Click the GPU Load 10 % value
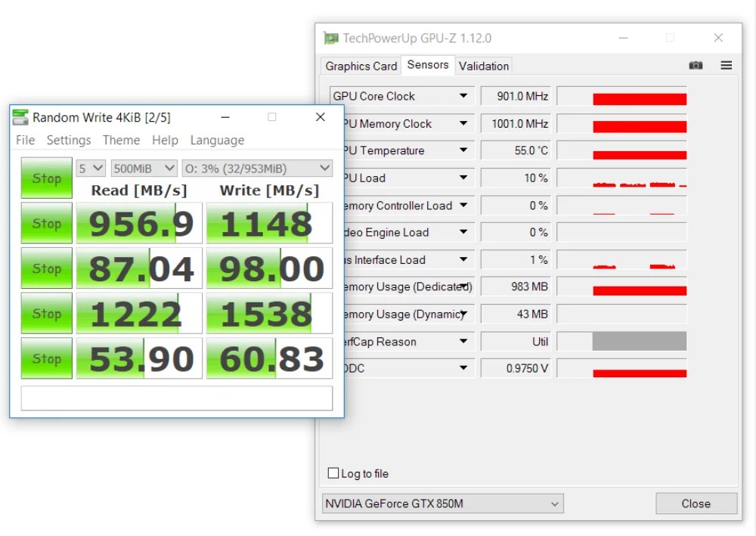756x536 pixels. 516,178
